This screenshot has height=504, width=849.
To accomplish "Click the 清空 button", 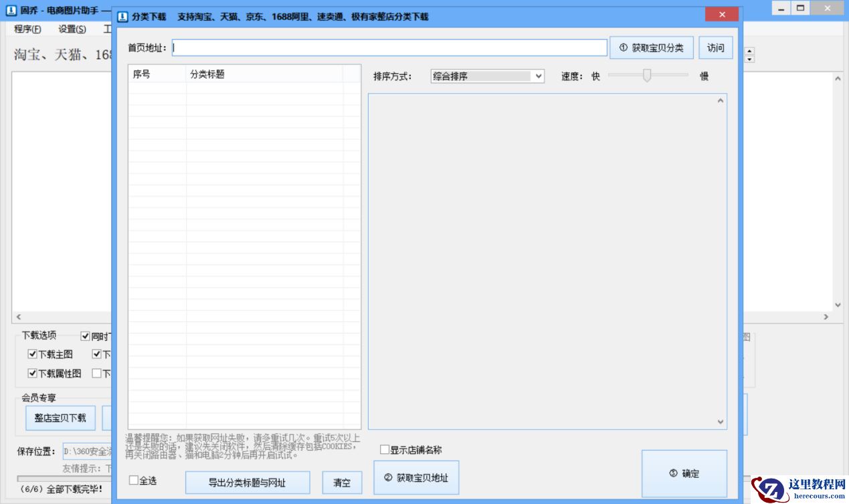I will pyautogui.click(x=342, y=483).
